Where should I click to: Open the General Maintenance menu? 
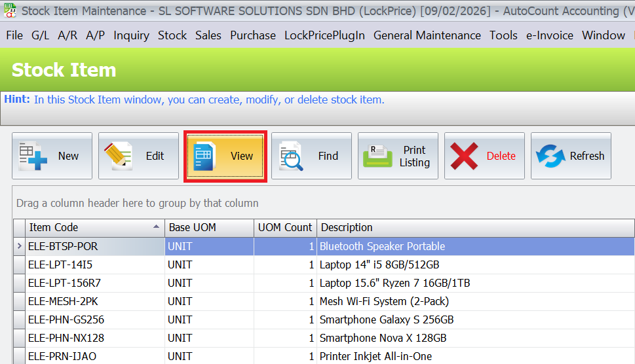(427, 35)
